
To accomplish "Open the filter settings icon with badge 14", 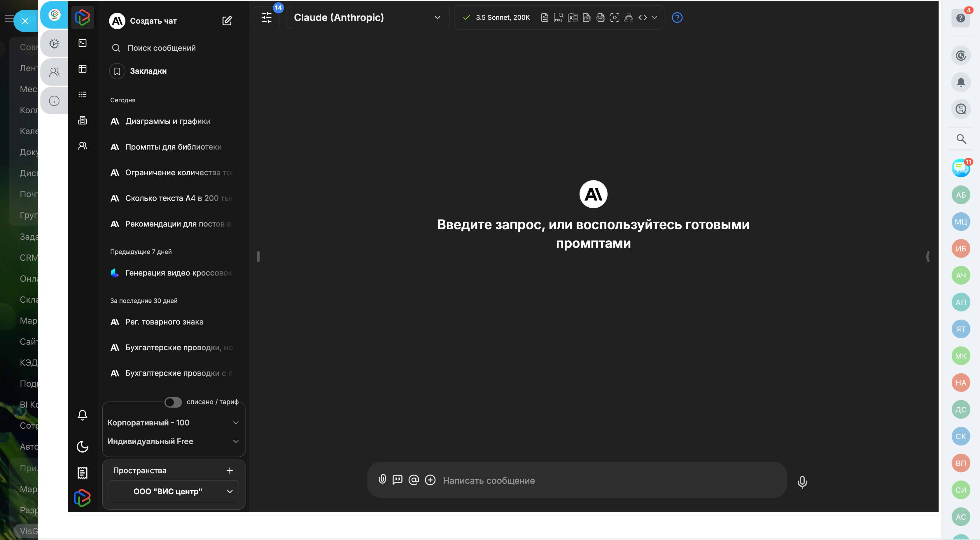I will coord(267,17).
